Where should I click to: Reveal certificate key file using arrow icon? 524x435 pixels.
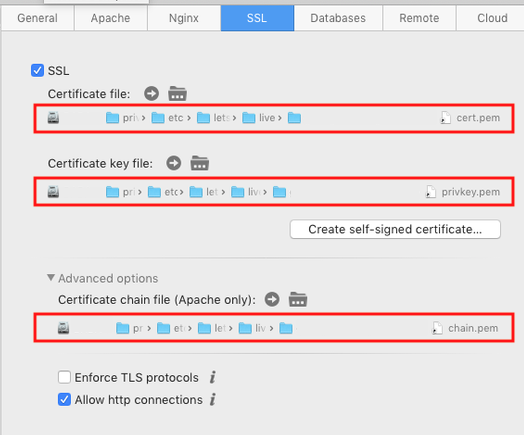click(x=174, y=163)
